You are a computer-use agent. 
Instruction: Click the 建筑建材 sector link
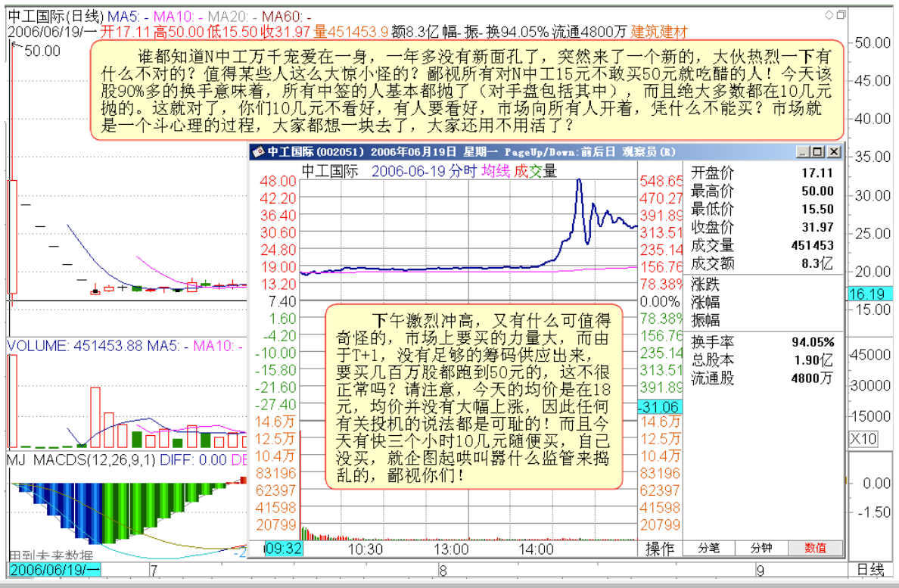pos(659,32)
